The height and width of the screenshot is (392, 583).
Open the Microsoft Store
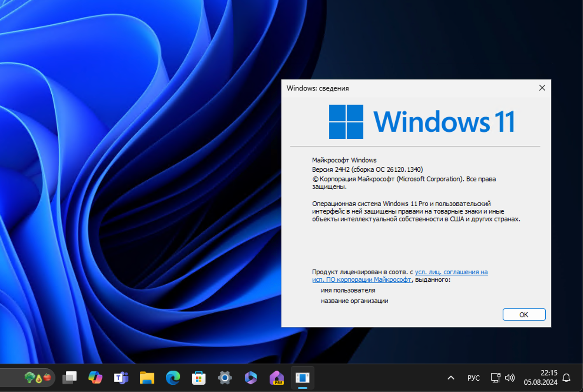[199, 377]
